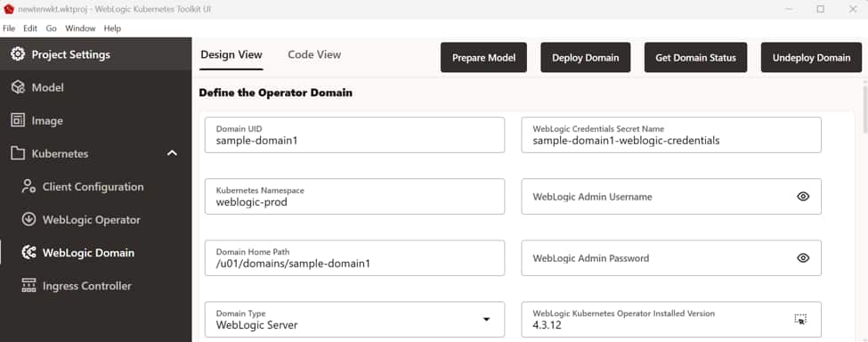Open the Project Settings page
Viewport: 868px width, 342px height.
point(96,54)
